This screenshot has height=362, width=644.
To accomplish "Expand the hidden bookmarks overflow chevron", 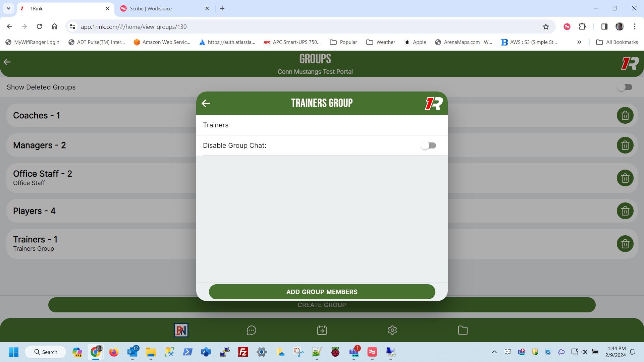I will coord(579,42).
